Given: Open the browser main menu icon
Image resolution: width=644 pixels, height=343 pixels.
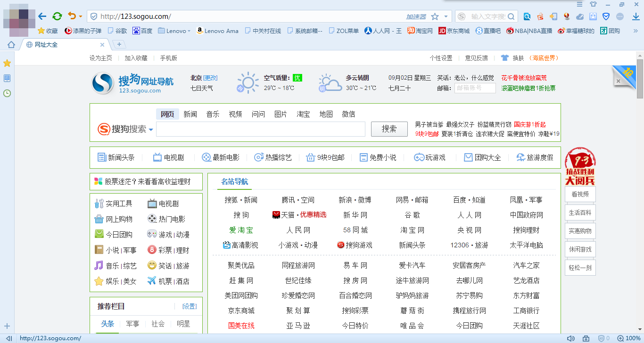Looking at the screenshot, I should (x=579, y=4).
